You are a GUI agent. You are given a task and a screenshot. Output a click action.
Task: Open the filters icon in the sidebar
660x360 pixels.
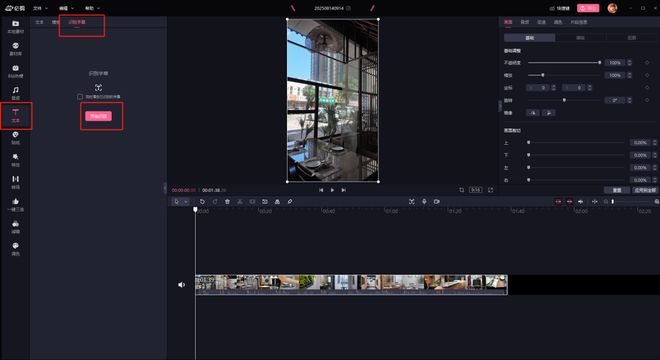pos(16,227)
